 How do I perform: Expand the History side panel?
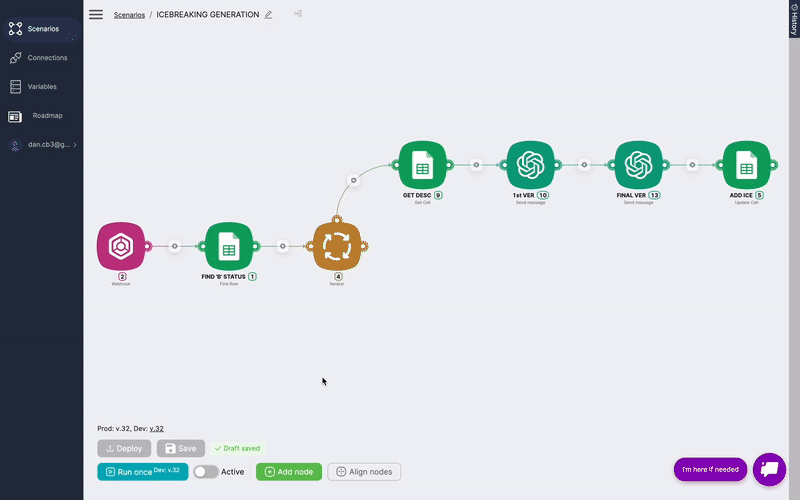[793, 18]
